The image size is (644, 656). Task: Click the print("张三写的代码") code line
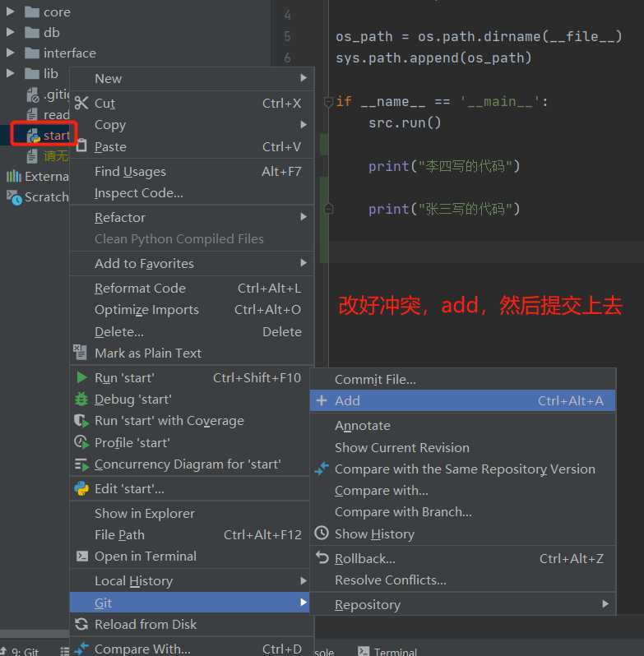[x=444, y=208]
